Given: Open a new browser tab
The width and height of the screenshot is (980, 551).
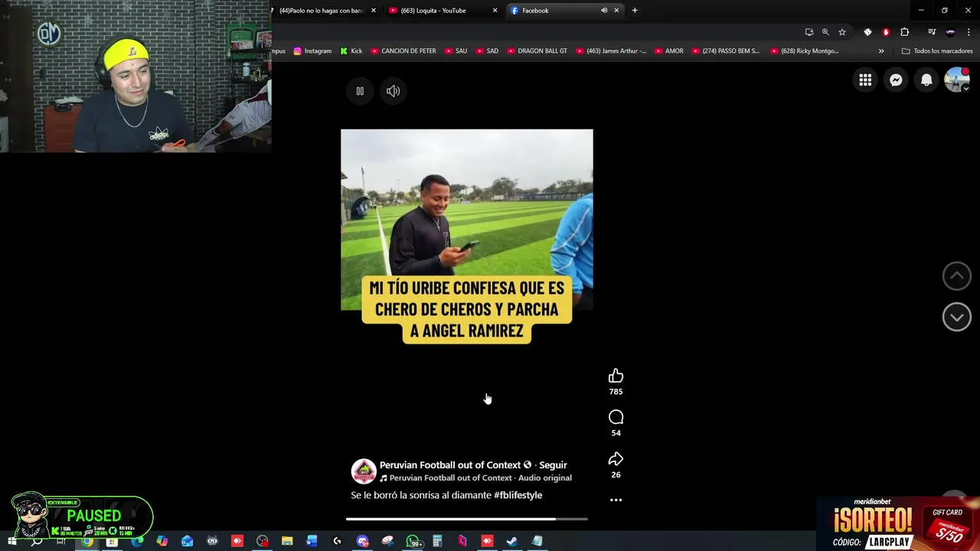Looking at the screenshot, I should coord(635,11).
